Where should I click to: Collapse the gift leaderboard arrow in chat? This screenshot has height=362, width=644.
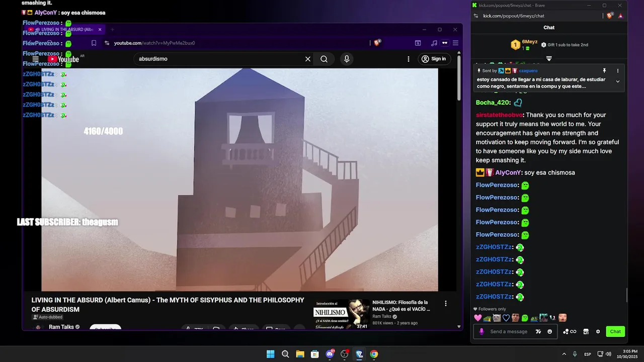point(549,59)
